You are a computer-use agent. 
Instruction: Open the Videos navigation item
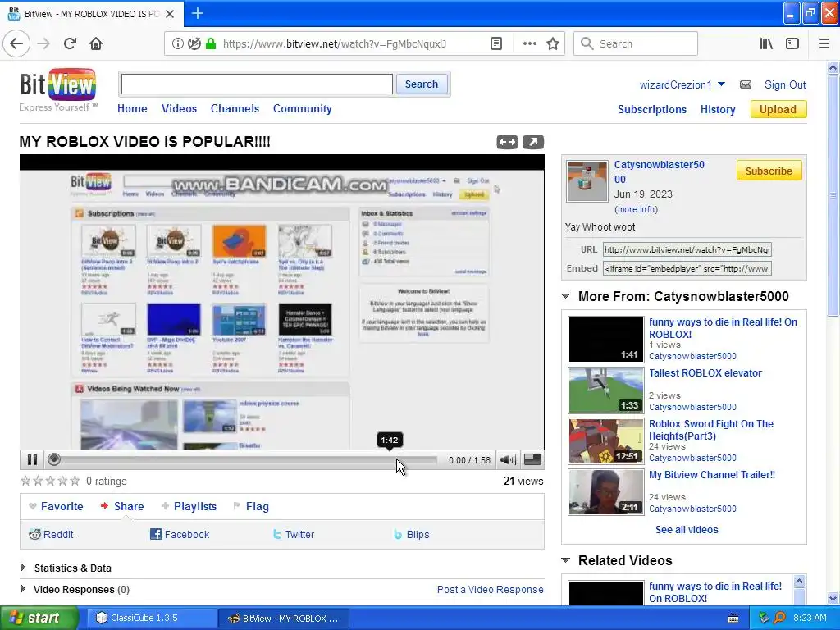point(179,108)
